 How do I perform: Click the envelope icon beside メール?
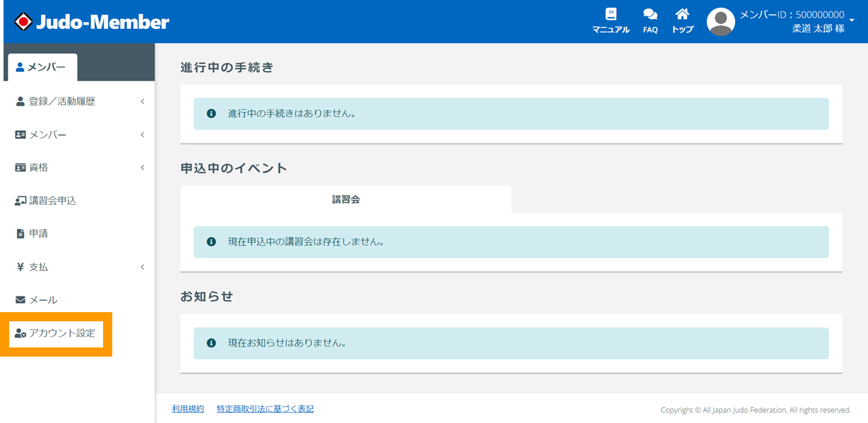20,300
